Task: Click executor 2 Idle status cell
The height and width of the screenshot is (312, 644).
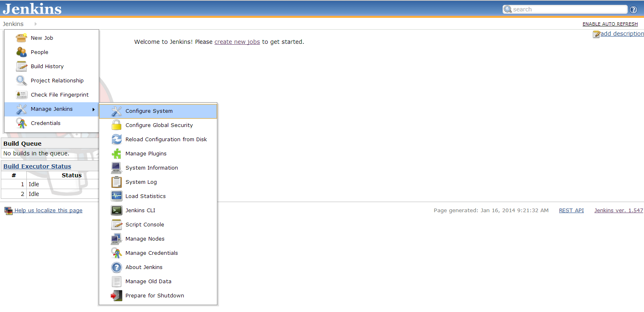Action: [63, 194]
